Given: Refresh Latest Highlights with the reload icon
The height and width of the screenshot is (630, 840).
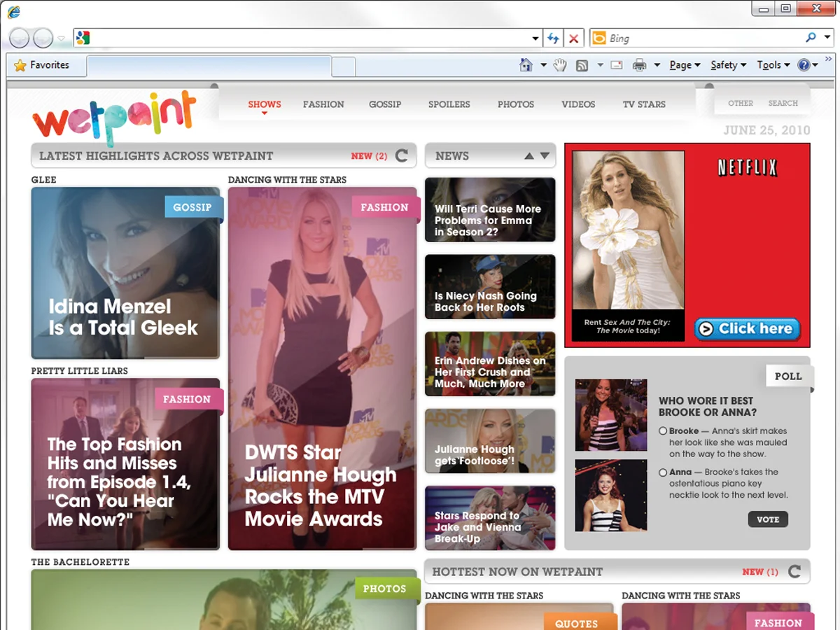Looking at the screenshot, I should pos(402,155).
